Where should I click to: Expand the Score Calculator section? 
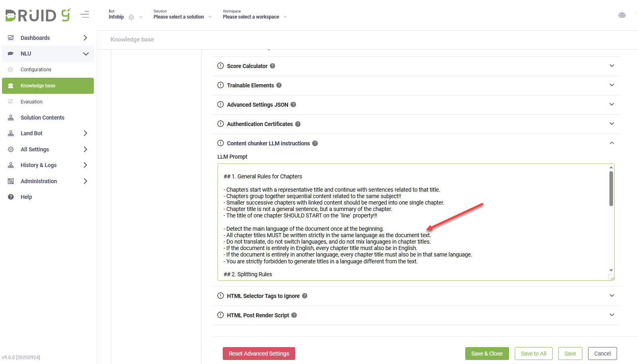[x=611, y=66]
